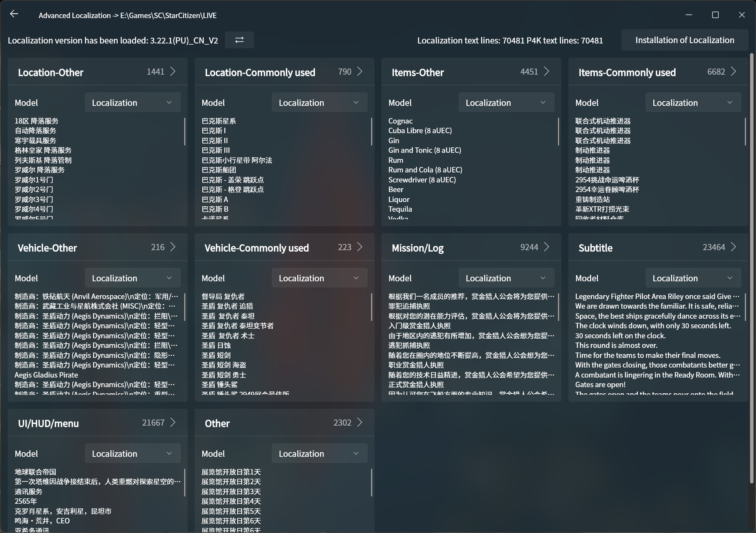Click the UI/HUD/menu card title
The image size is (756, 533).
coord(48,423)
